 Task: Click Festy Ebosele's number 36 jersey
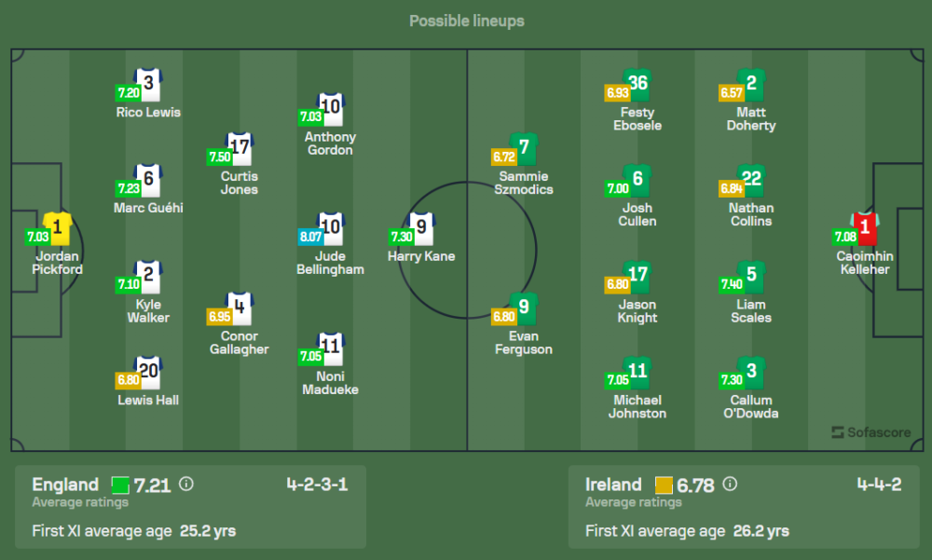[637, 84]
